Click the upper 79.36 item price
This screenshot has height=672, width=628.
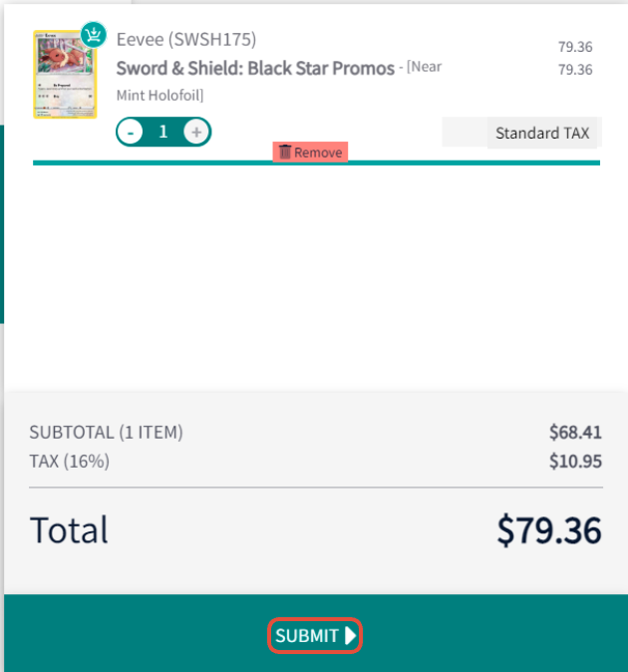coord(575,47)
